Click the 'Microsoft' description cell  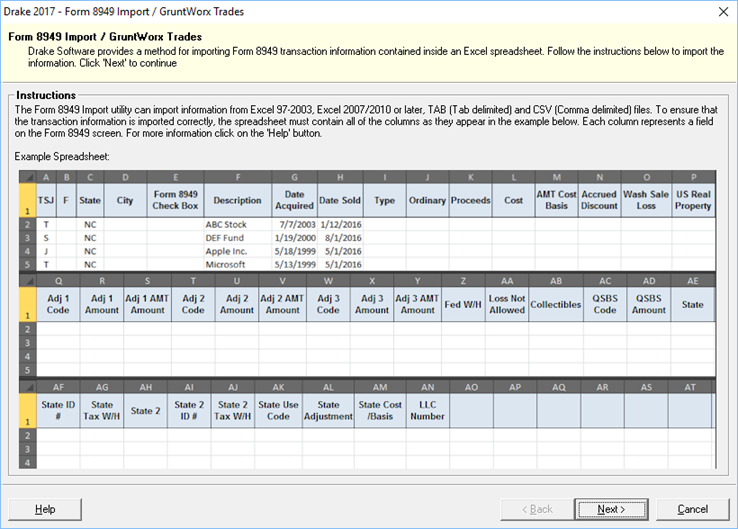click(238, 264)
